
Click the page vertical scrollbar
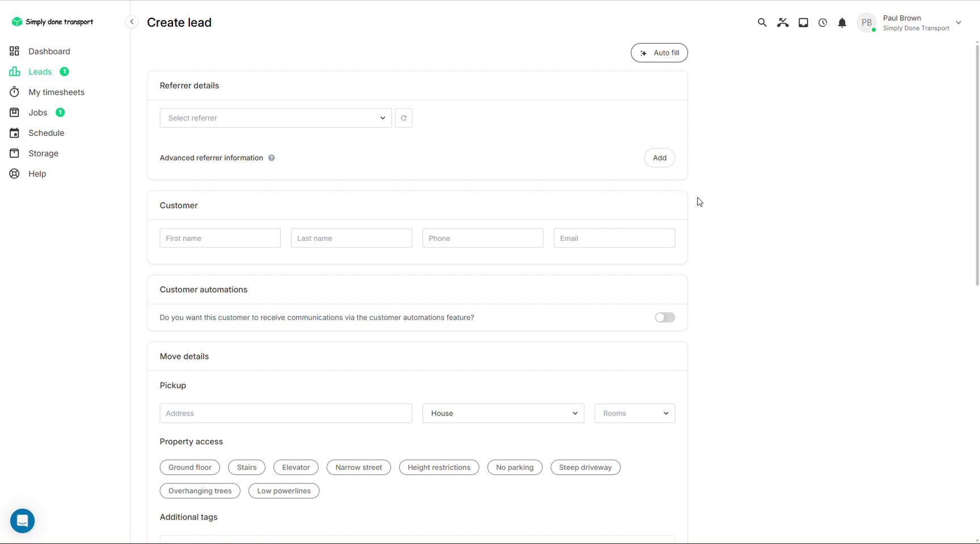(977, 164)
